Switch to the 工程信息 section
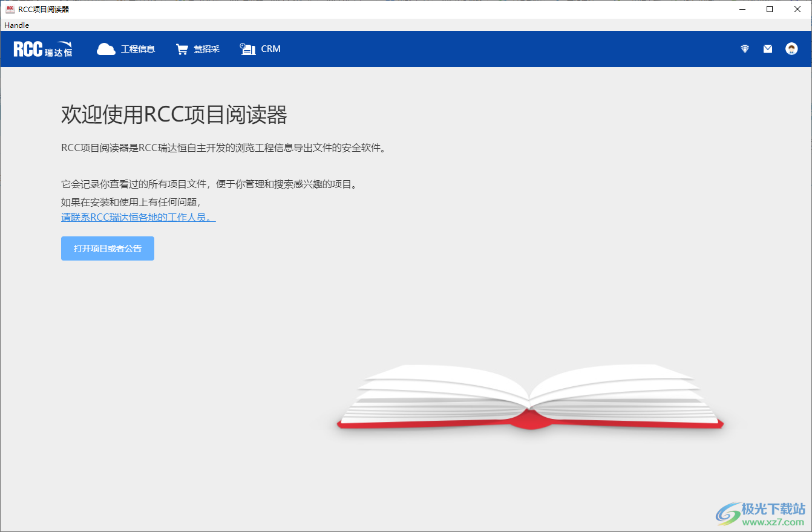Image resolution: width=812 pixels, height=532 pixels. tap(137, 48)
